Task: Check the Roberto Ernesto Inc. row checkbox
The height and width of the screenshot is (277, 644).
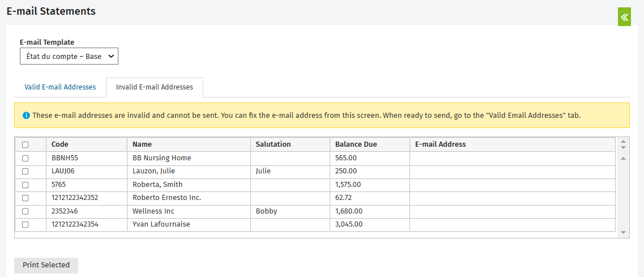Action: (x=25, y=198)
